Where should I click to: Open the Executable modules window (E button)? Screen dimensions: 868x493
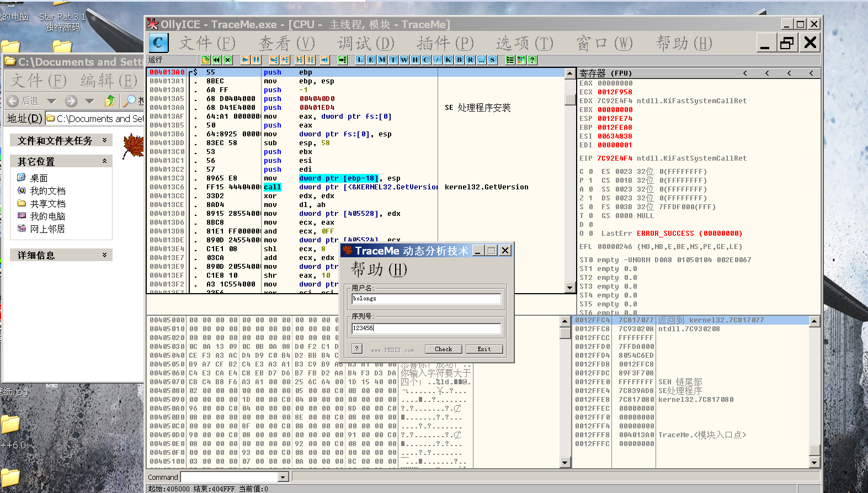coord(371,60)
